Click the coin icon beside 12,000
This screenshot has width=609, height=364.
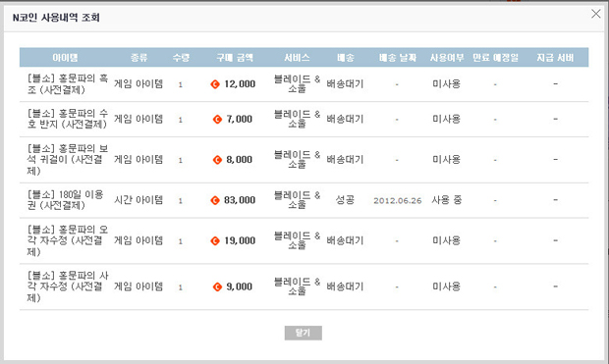(215, 83)
